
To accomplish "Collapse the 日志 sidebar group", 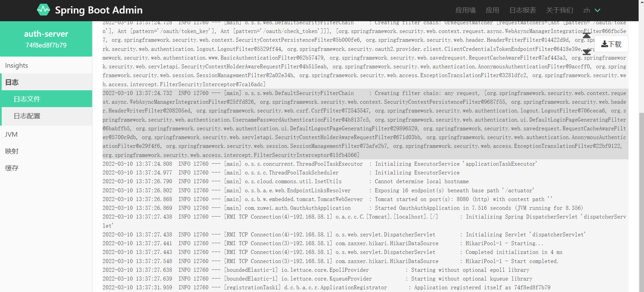I will click(46, 82).
